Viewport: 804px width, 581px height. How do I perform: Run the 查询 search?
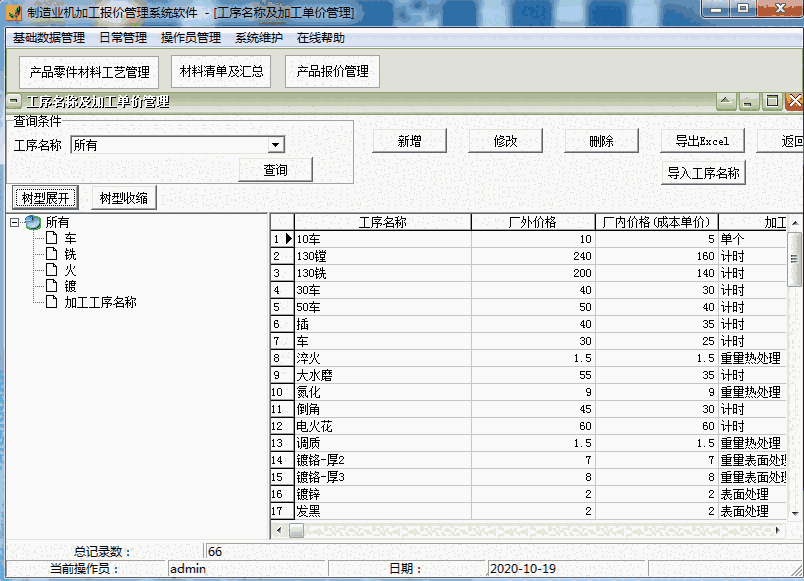(x=274, y=169)
